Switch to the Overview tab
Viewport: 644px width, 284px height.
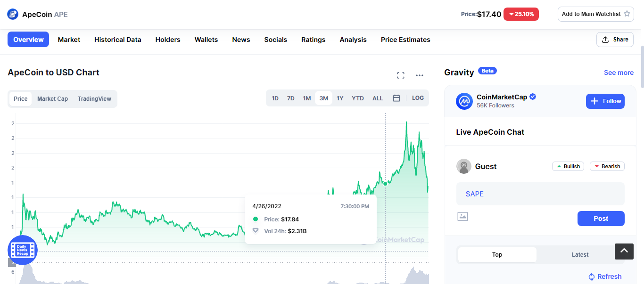pos(28,40)
